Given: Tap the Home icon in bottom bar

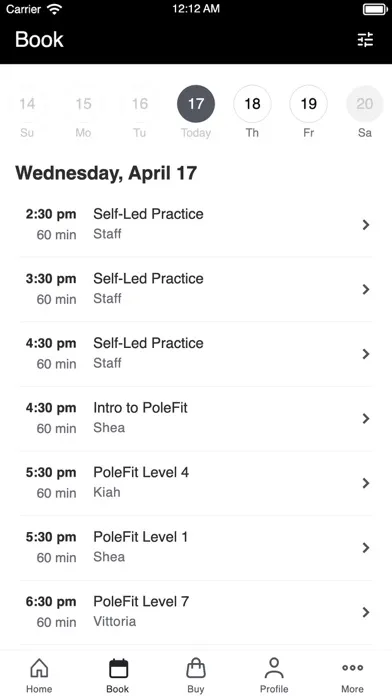Looking at the screenshot, I should (39, 668).
